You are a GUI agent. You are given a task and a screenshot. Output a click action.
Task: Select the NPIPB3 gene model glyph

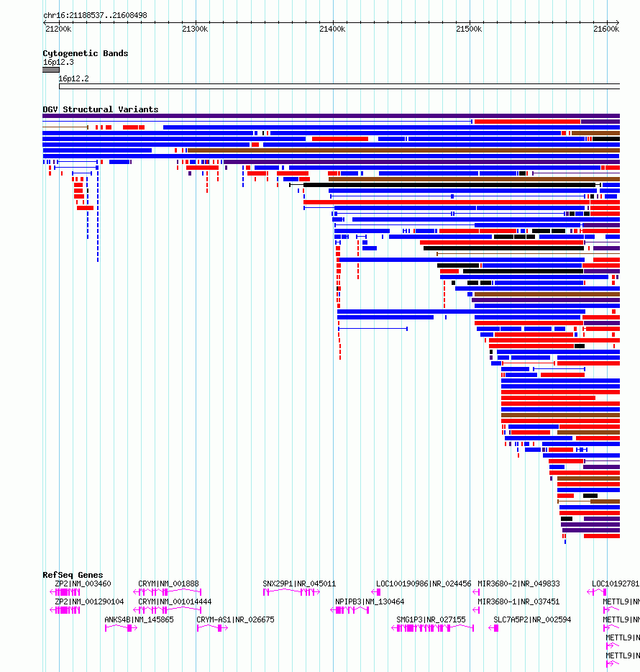349,610
